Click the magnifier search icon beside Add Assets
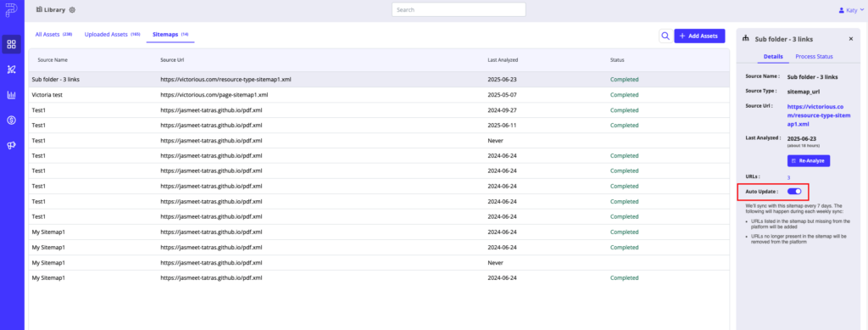Viewport: 868px width, 330px height. click(665, 36)
